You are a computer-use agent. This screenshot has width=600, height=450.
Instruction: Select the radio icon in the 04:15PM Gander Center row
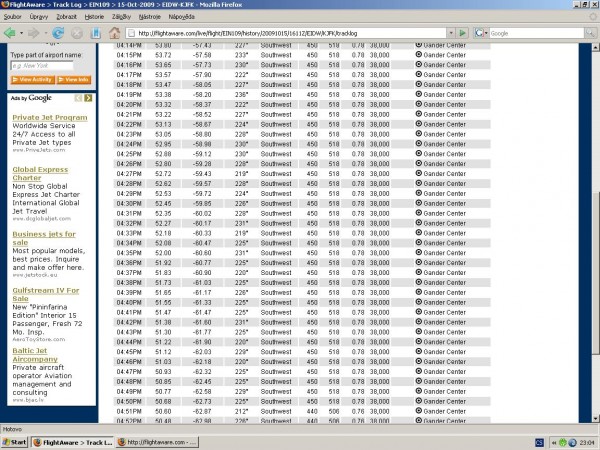point(419,55)
